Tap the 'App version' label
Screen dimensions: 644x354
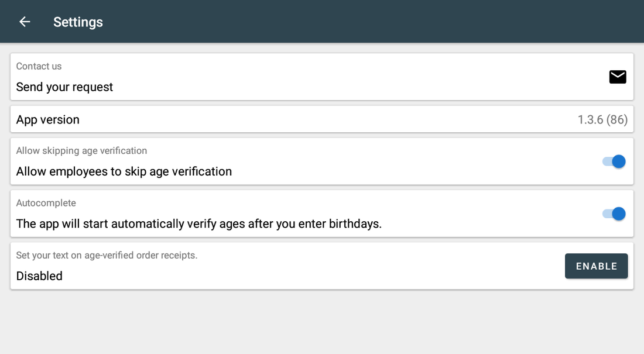47,119
